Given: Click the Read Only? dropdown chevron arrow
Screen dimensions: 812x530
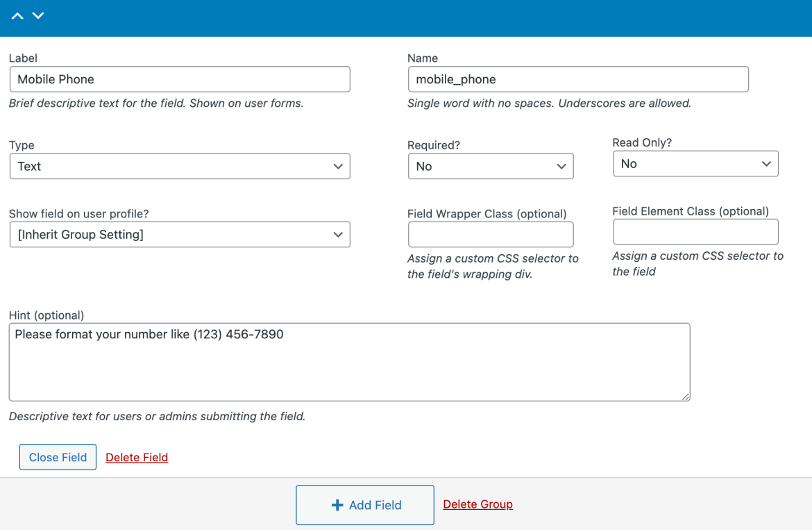Looking at the screenshot, I should 767,163.
